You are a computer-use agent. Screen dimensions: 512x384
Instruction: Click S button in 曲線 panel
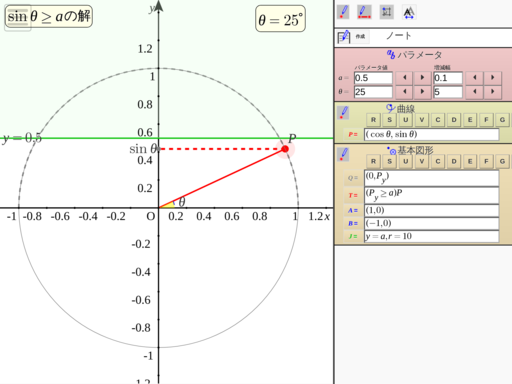(x=389, y=120)
